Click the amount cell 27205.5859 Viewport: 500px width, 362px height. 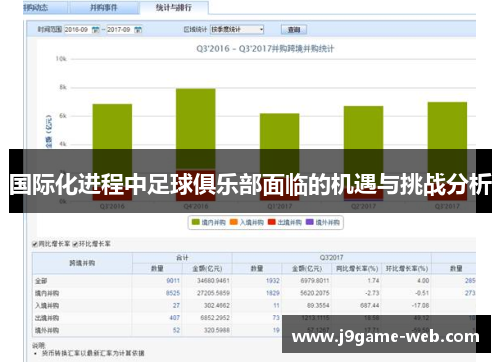point(213,293)
